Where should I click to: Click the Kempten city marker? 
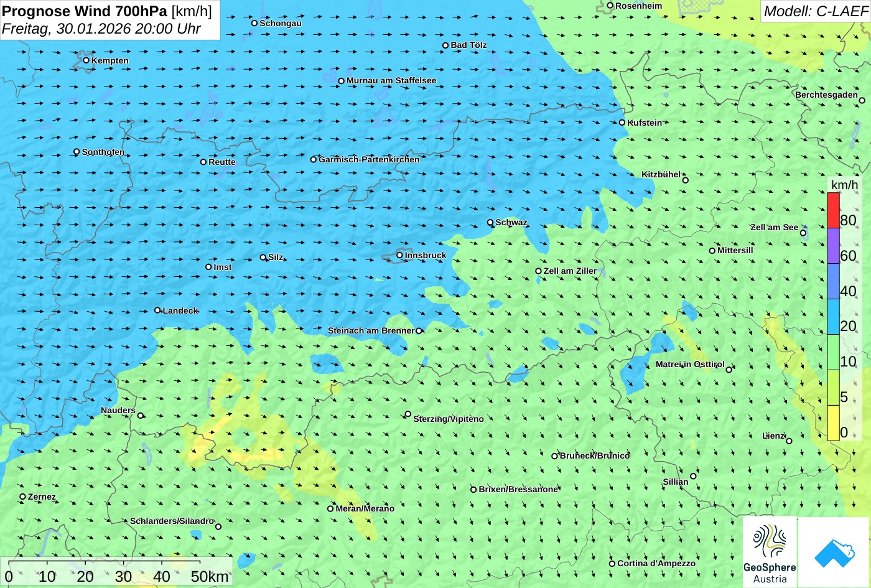click(86, 60)
